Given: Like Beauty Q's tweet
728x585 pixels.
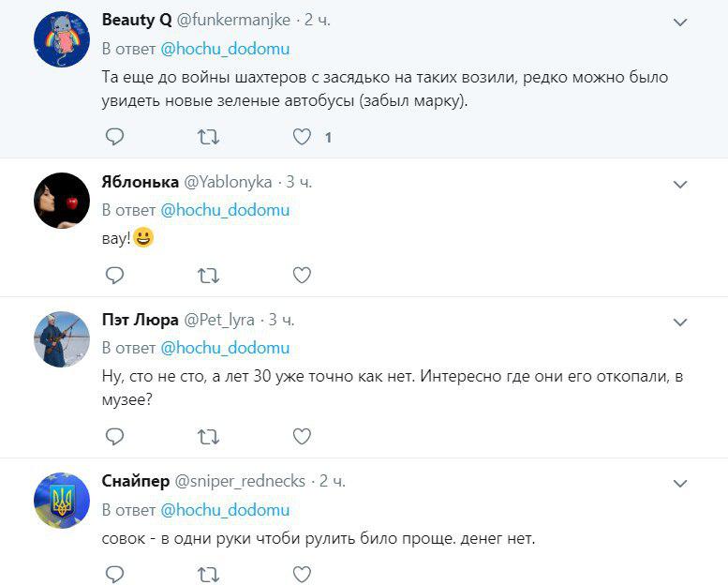Looking at the screenshot, I should [302, 137].
